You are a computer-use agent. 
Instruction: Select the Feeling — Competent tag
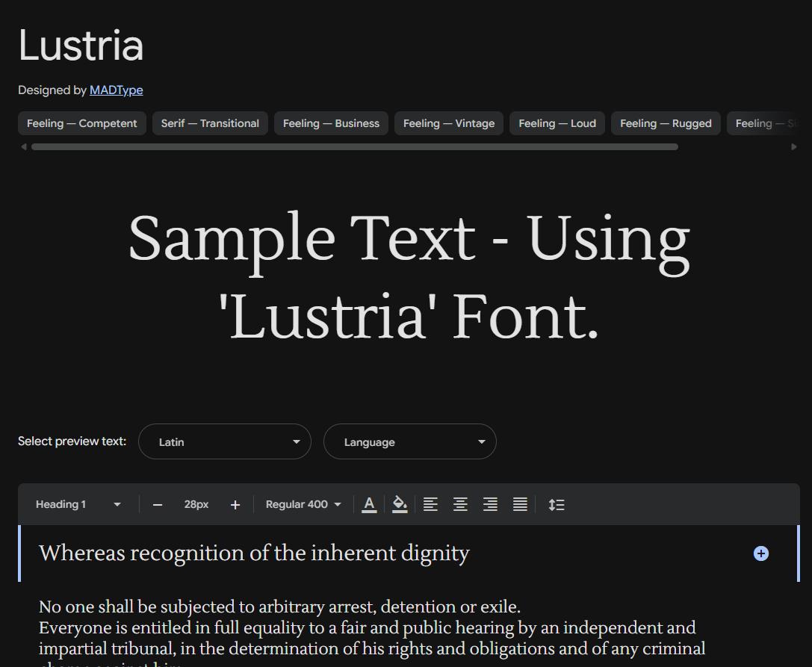pos(82,123)
